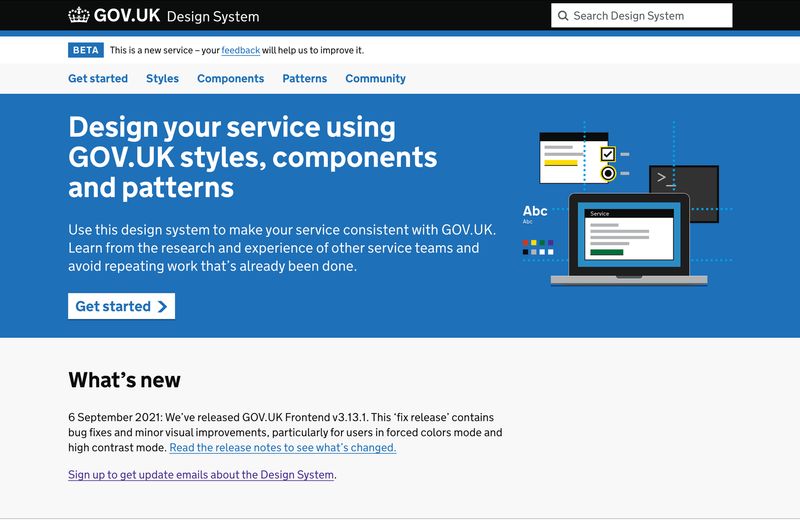Click the search magnifier icon
The image size is (800, 529).
pos(563,16)
